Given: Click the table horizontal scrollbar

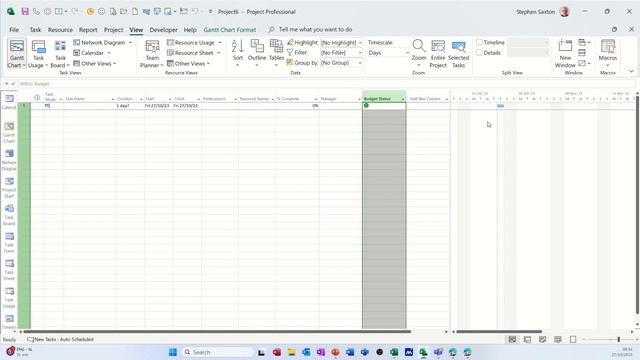Looking at the screenshot, I should (216, 331).
